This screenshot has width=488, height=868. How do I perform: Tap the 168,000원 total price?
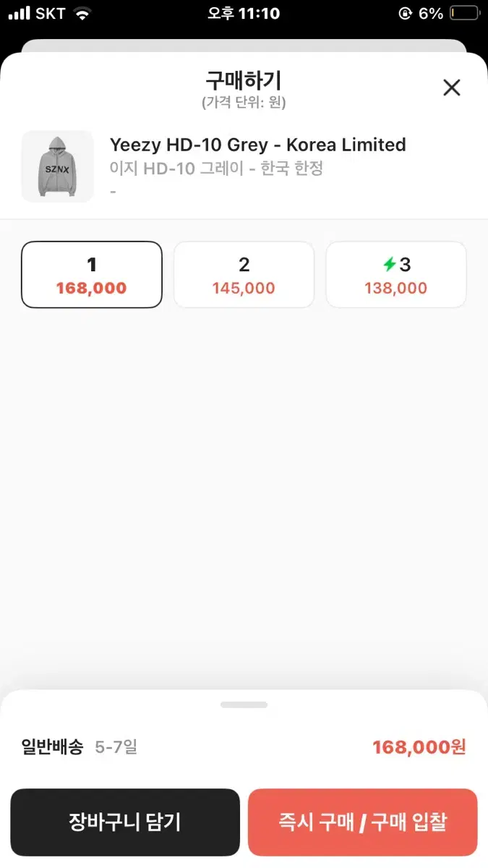click(x=419, y=747)
